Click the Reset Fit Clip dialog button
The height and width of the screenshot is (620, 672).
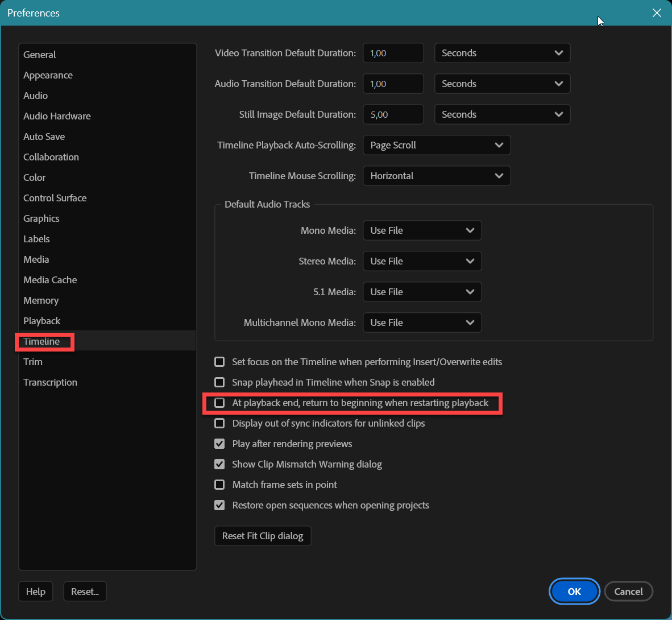263,535
